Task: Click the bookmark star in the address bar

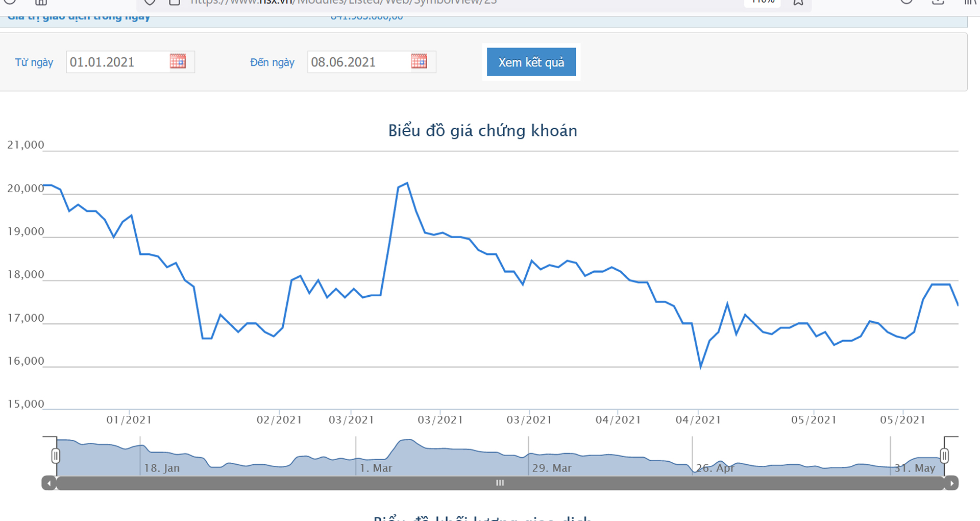Action: coord(798,2)
